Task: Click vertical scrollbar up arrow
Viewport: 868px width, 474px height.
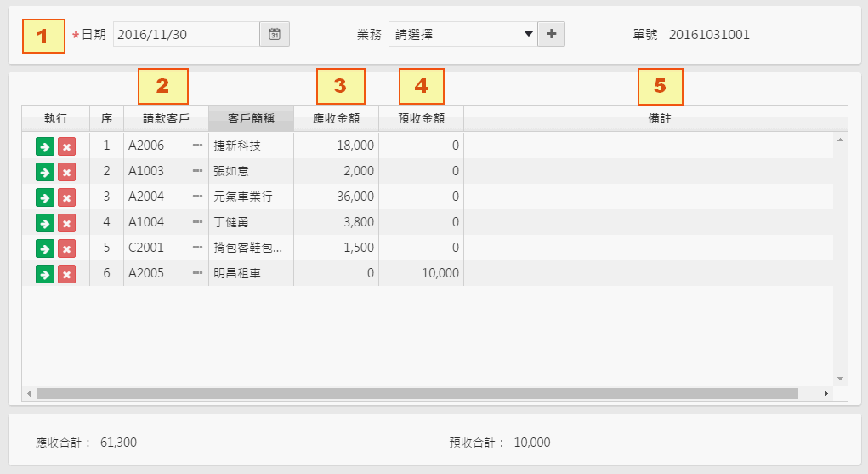Action: (x=840, y=140)
